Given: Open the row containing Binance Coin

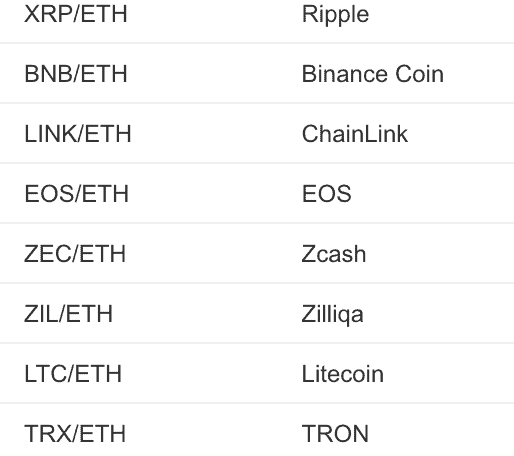Looking at the screenshot, I should (x=257, y=73).
